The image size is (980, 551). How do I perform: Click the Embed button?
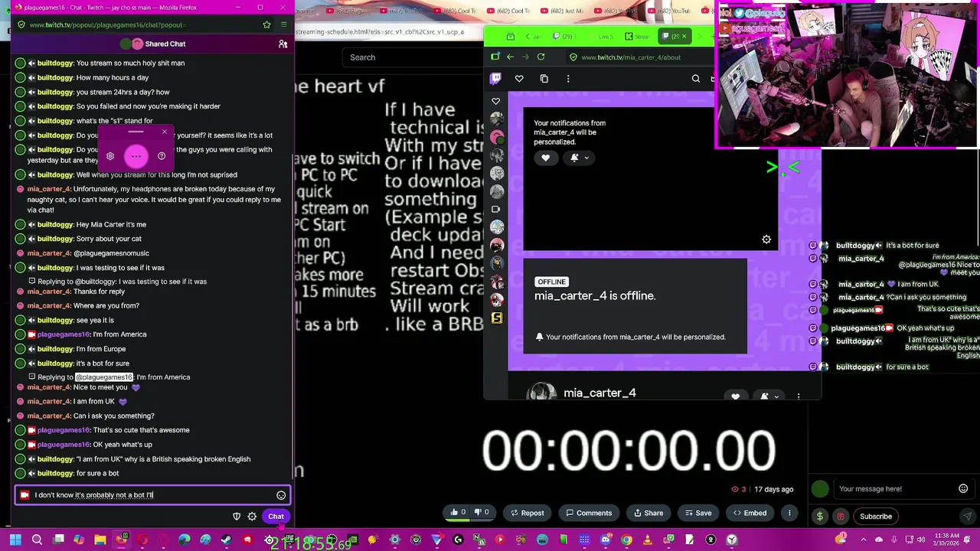[749, 513]
